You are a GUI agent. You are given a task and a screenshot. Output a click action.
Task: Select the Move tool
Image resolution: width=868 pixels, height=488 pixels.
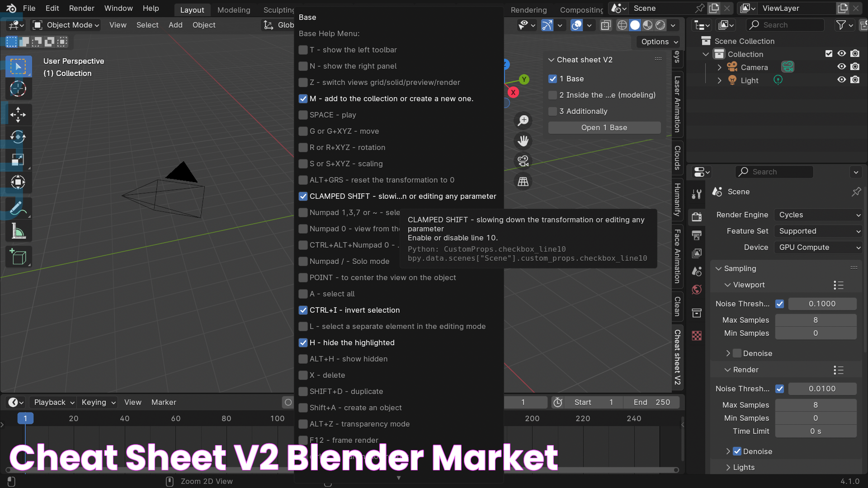coord(18,114)
